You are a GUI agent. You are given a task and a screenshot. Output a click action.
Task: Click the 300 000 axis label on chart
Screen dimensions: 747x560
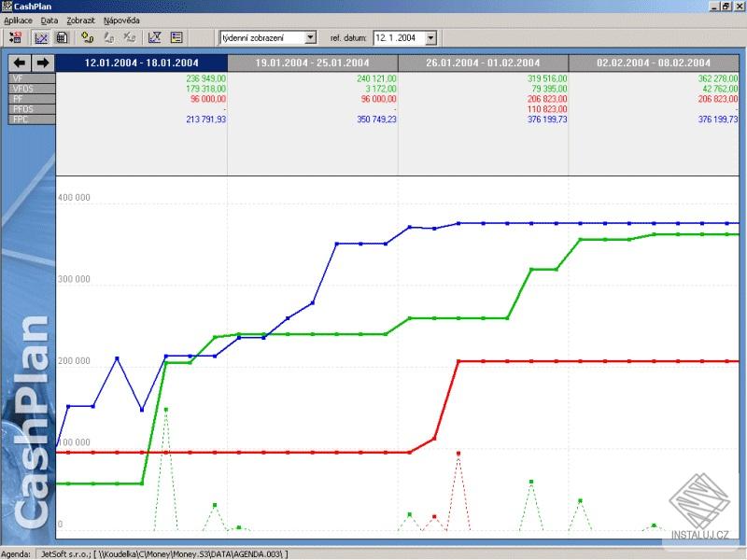(x=74, y=279)
